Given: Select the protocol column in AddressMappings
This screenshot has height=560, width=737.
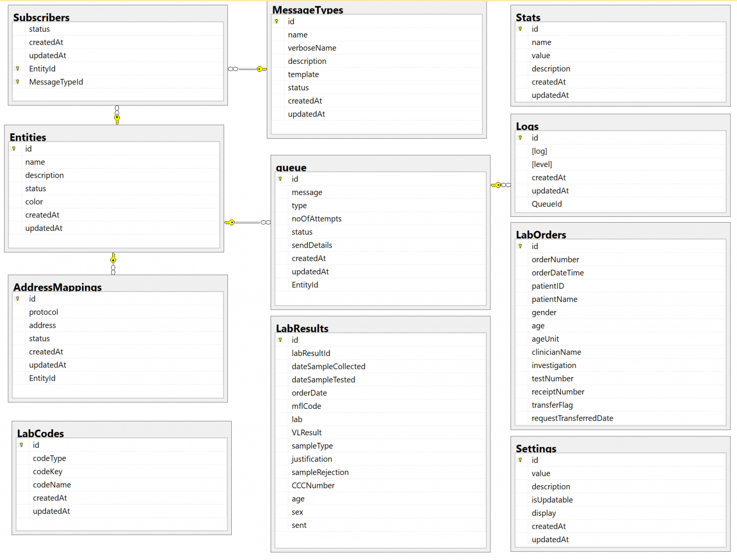Looking at the screenshot, I should point(118,312).
